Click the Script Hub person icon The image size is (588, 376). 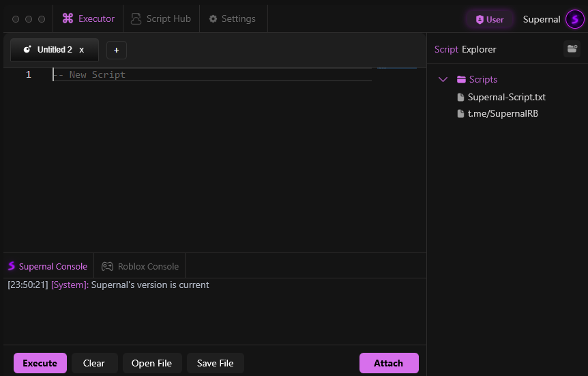pos(136,18)
